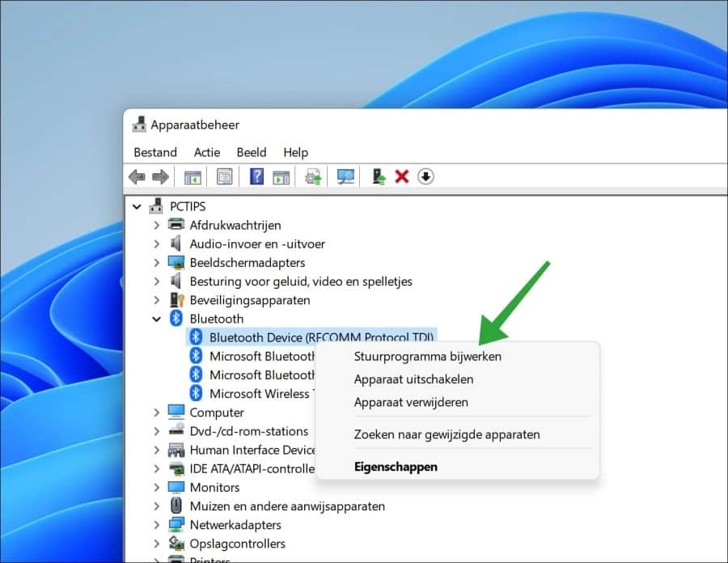Image resolution: width=728 pixels, height=563 pixels.
Task: Select Muizen en andere aanwijsapparaten label
Action: click(287, 506)
